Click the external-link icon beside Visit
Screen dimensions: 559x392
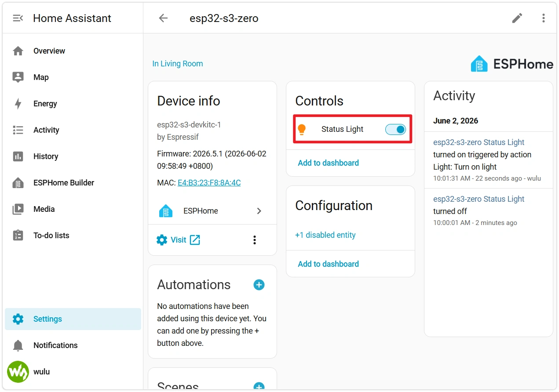[x=195, y=240]
